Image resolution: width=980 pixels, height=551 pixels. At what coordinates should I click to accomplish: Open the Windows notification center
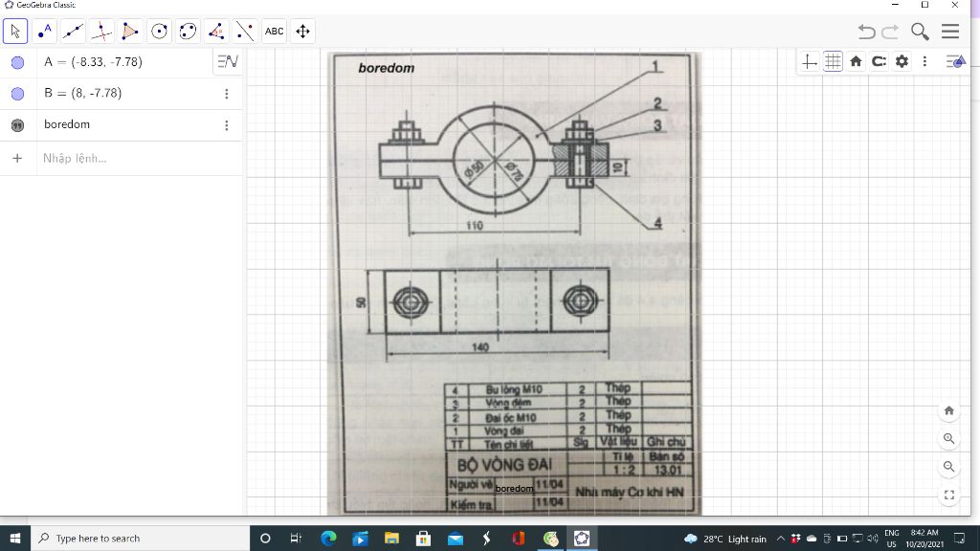[x=959, y=538]
